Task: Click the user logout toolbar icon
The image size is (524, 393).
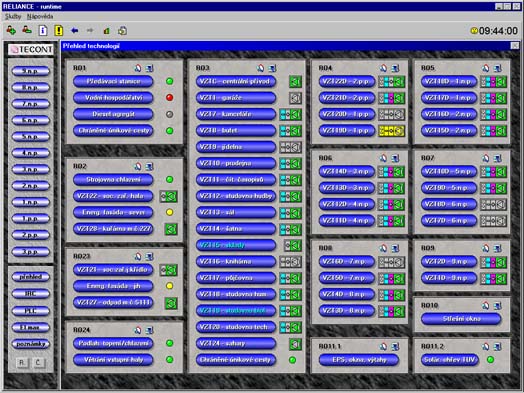Action: click(x=27, y=30)
